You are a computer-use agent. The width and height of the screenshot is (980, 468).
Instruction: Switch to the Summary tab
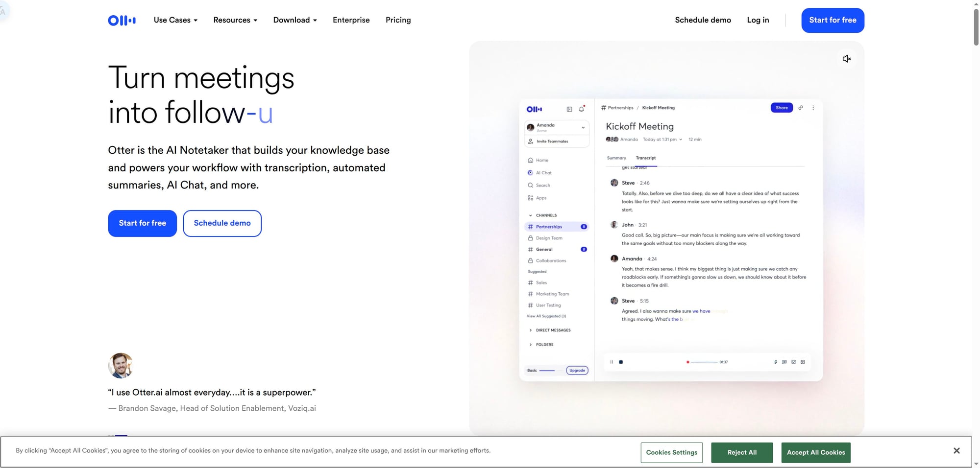point(616,158)
